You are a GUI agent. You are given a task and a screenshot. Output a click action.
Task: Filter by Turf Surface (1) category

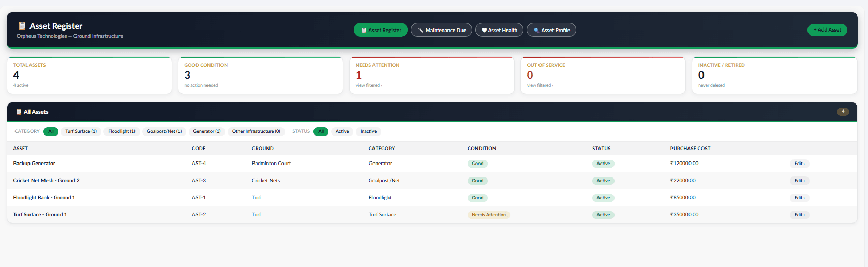tap(81, 131)
